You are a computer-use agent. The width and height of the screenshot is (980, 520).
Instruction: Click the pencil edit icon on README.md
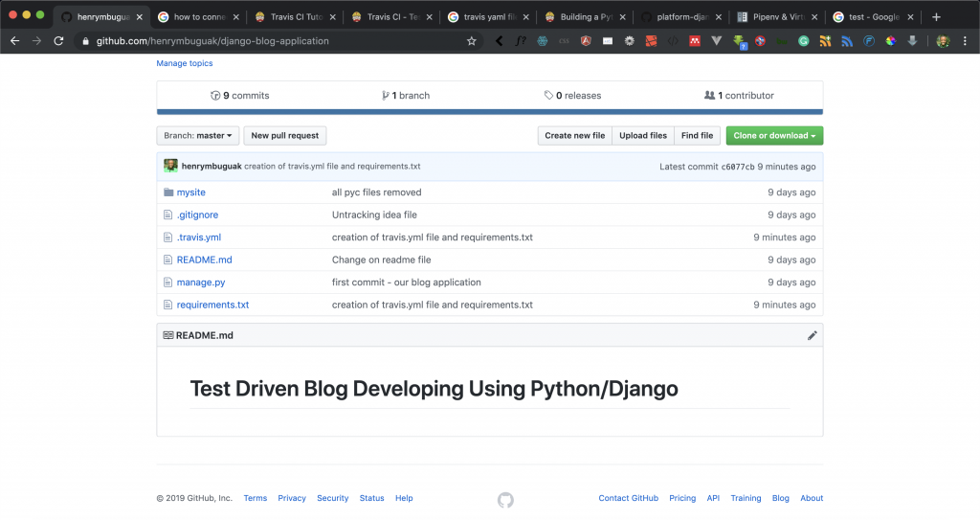tap(812, 335)
